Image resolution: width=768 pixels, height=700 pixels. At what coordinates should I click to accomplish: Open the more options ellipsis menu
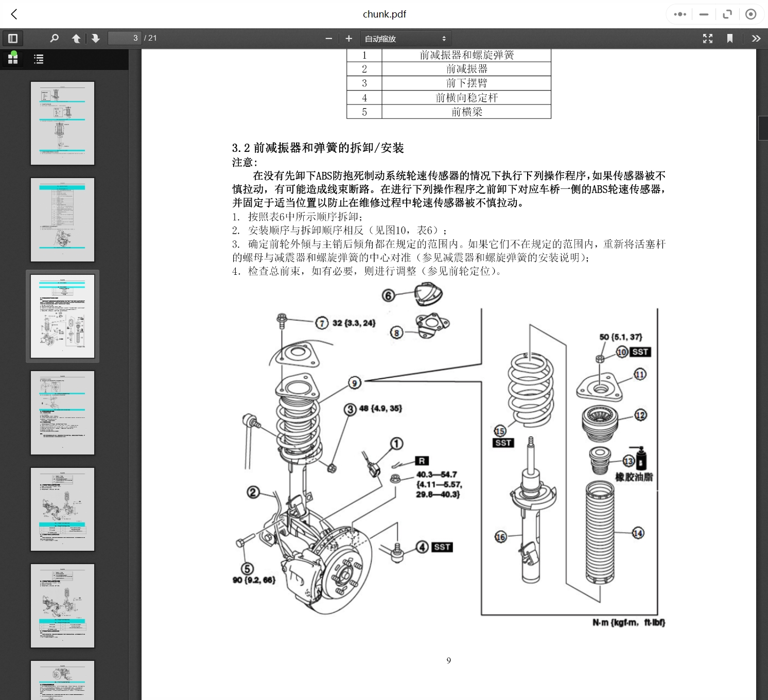click(679, 14)
